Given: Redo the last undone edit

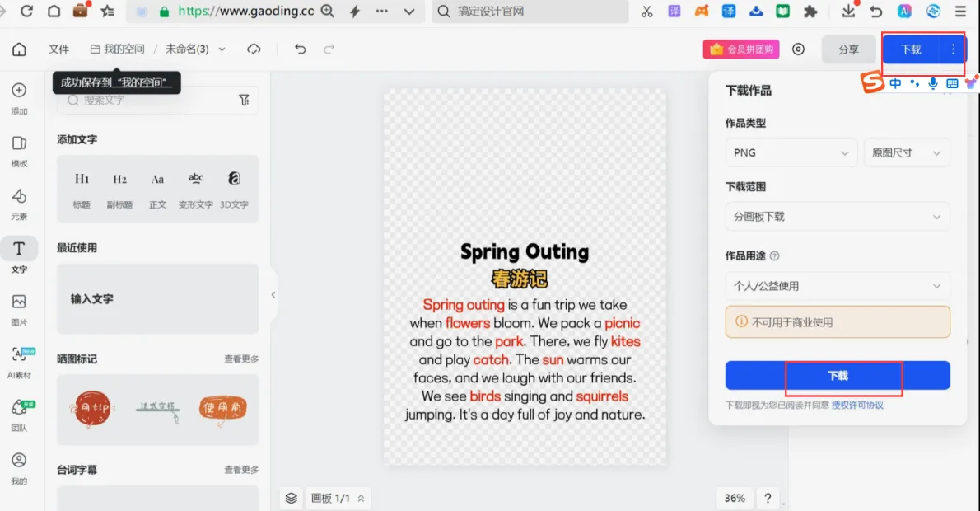Looking at the screenshot, I should 329,49.
